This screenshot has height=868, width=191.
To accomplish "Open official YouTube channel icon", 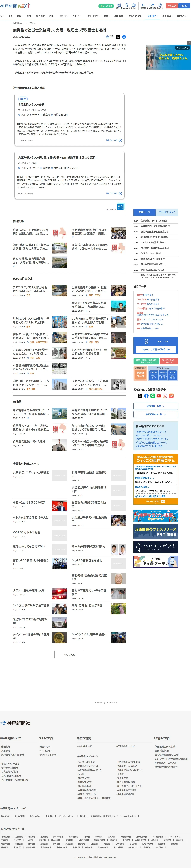I will 159,396.
